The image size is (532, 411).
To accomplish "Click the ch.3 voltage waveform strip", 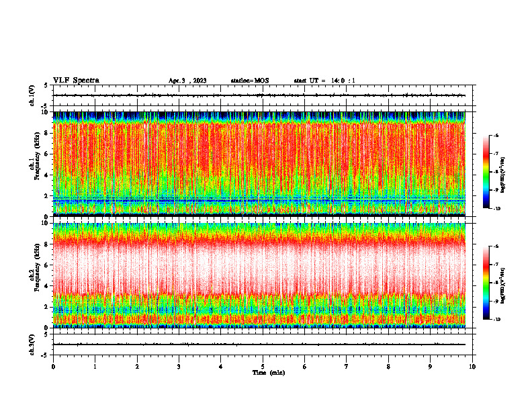I will [x=263, y=345].
